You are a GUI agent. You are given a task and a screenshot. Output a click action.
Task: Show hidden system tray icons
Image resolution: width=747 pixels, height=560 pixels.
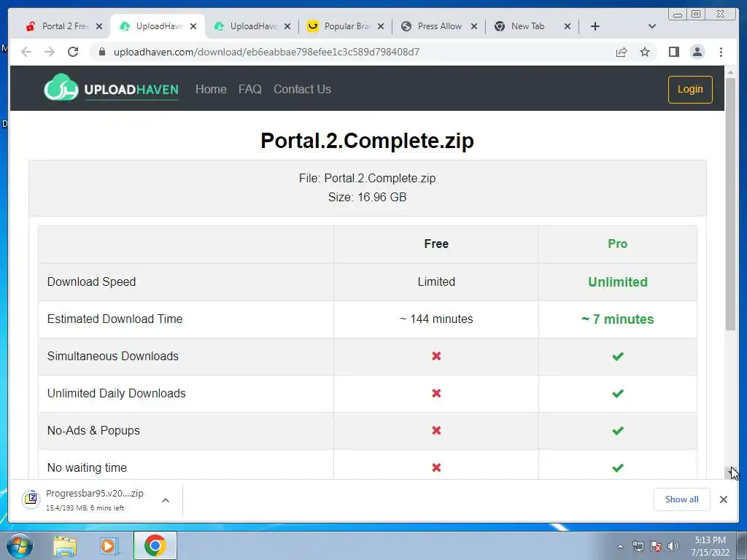620,546
